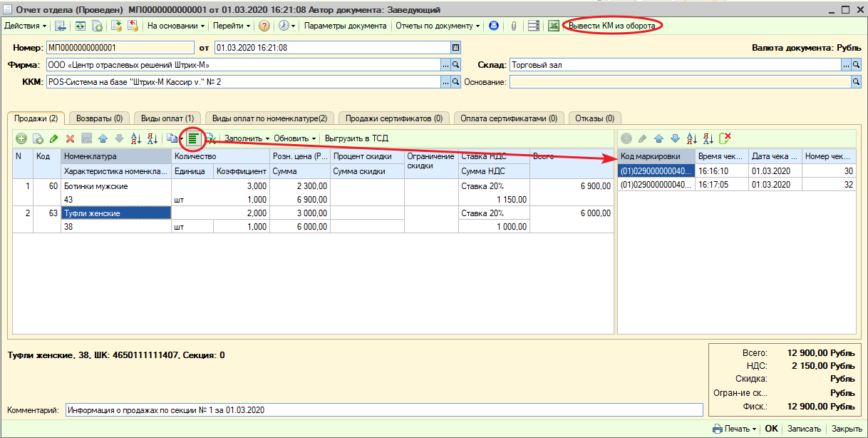Click delete icon in marking codes toolbar
The height and width of the screenshot is (438, 868).
pyautogui.click(x=725, y=138)
